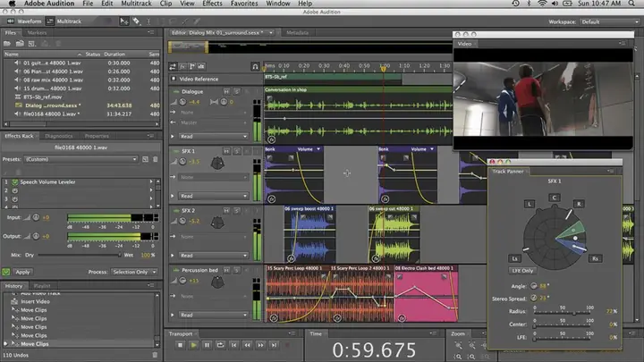This screenshot has width=644, height=362.
Task: Click LFE Only button in Track Panner
Action: click(522, 271)
